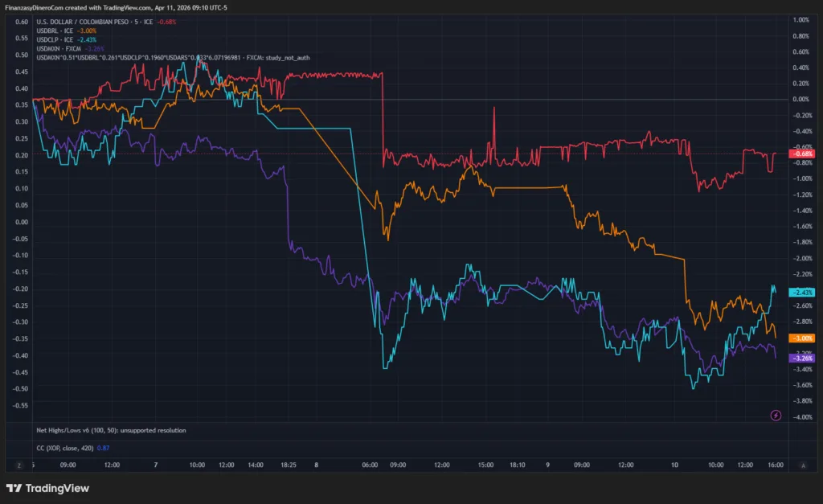823x504 pixels.
Task: Click the red -0.68% price label
Action: click(x=802, y=154)
